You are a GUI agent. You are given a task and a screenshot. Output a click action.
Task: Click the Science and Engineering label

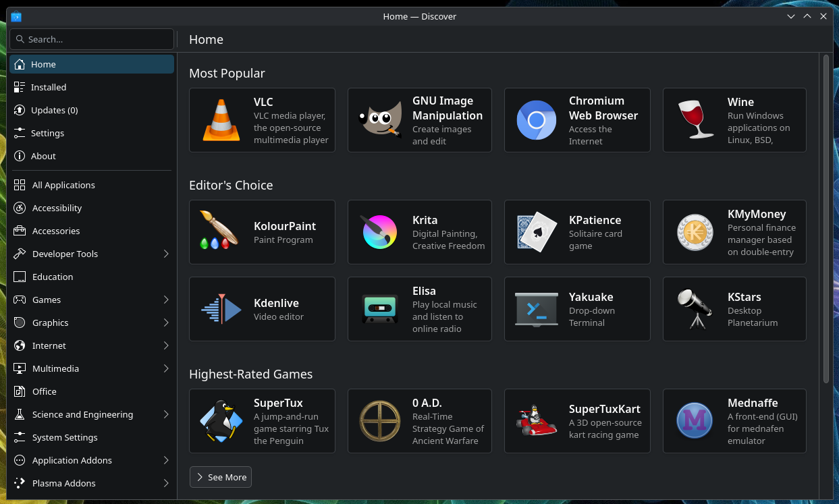82,414
